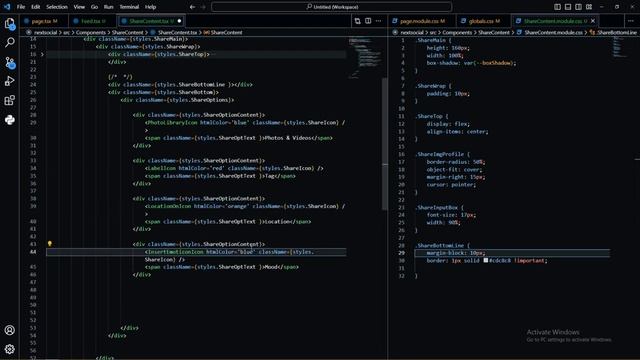640x360 pixels.
Task: Switch to the Feed.tsx tab
Action: click(x=93, y=21)
